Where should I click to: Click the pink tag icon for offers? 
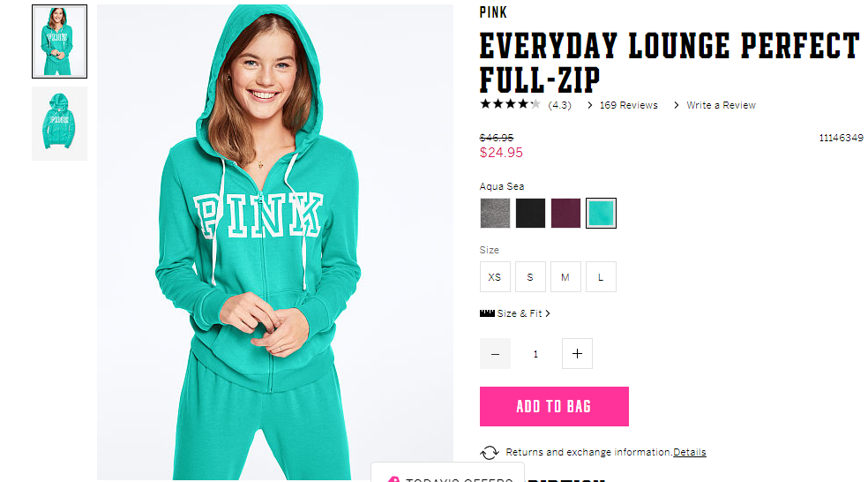(x=393, y=478)
